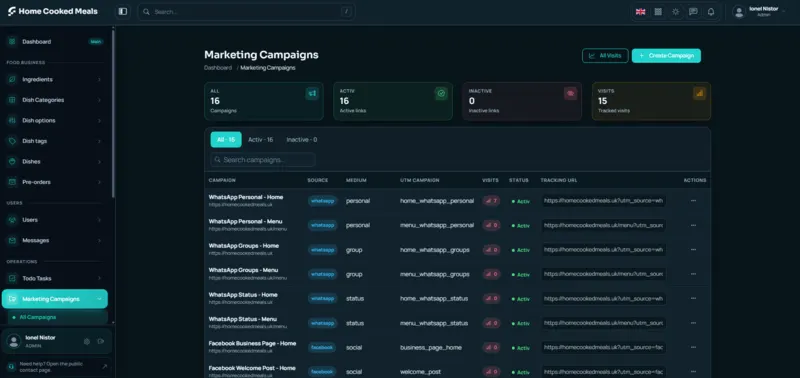Expand the Dish tags chevron
Screen dimensions: 800x378
tap(99, 141)
